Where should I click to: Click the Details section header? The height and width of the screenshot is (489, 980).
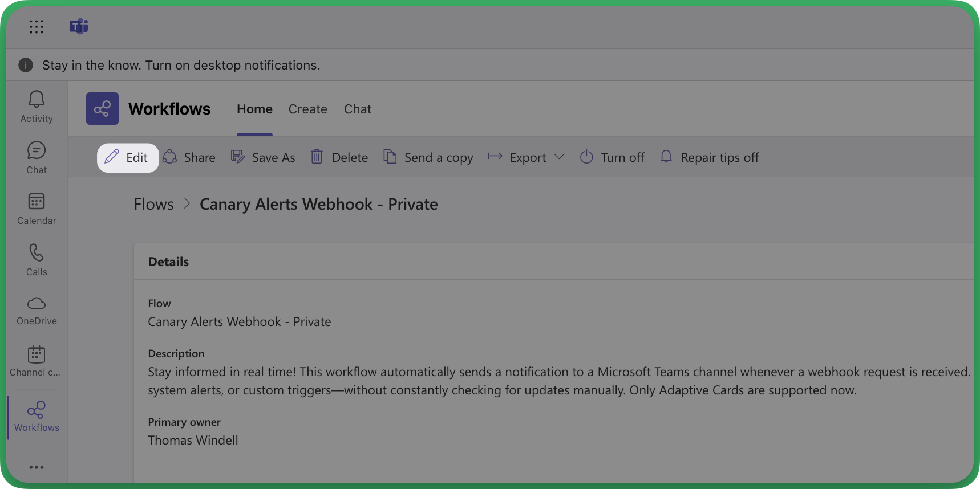[x=168, y=262]
